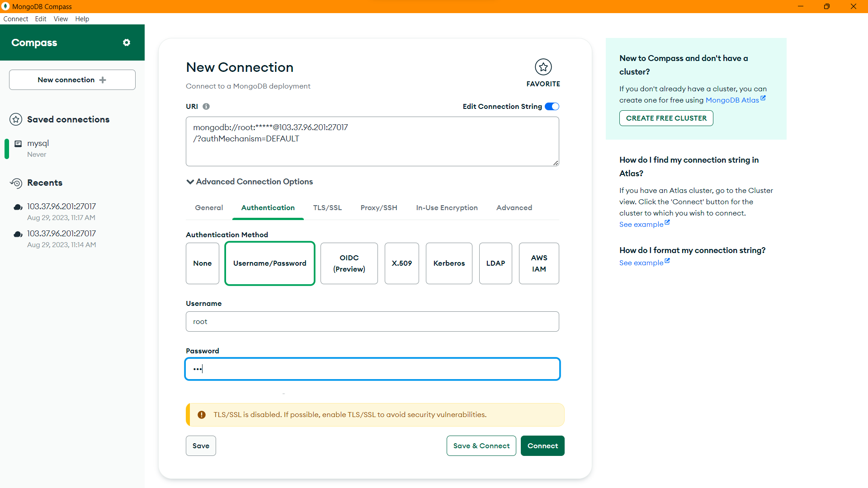This screenshot has height=488, width=868.
Task: Click the Favorite star icon
Action: pyautogui.click(x=543, y=67)
